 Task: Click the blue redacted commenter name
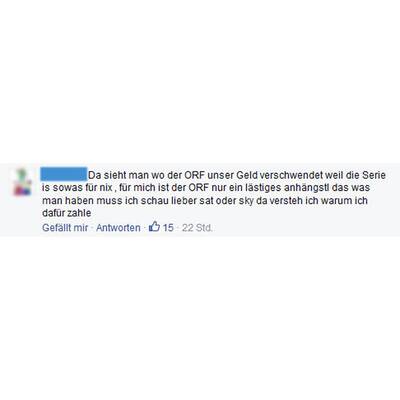[x=64, y=174]
